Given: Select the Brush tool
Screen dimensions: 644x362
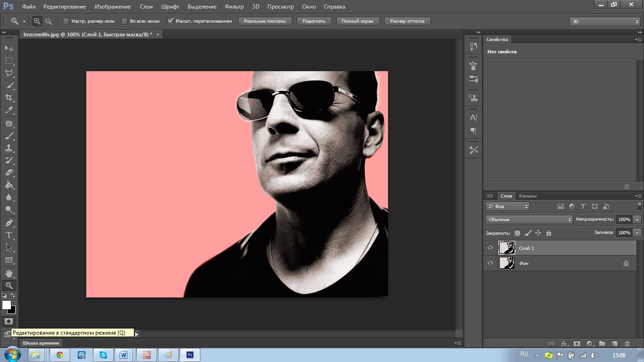Looking at the screenshot, I should pos(9,136).
